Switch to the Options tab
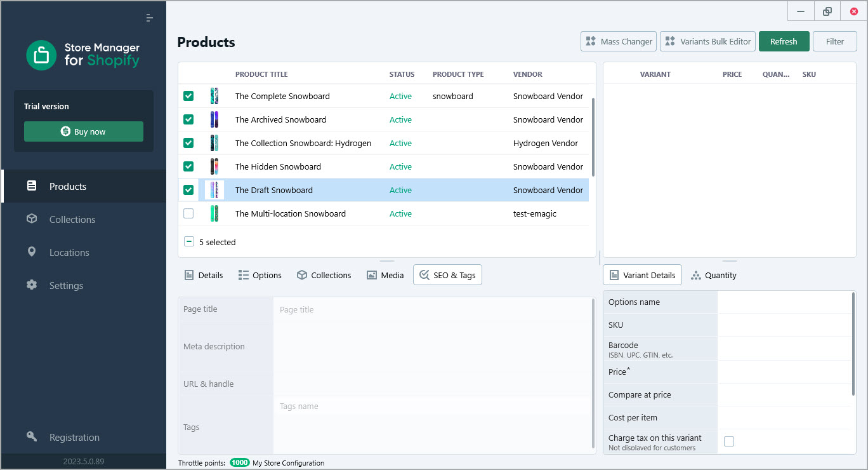Image resolution: width=868 pixels, height=470 pixels. click(260, 275)
